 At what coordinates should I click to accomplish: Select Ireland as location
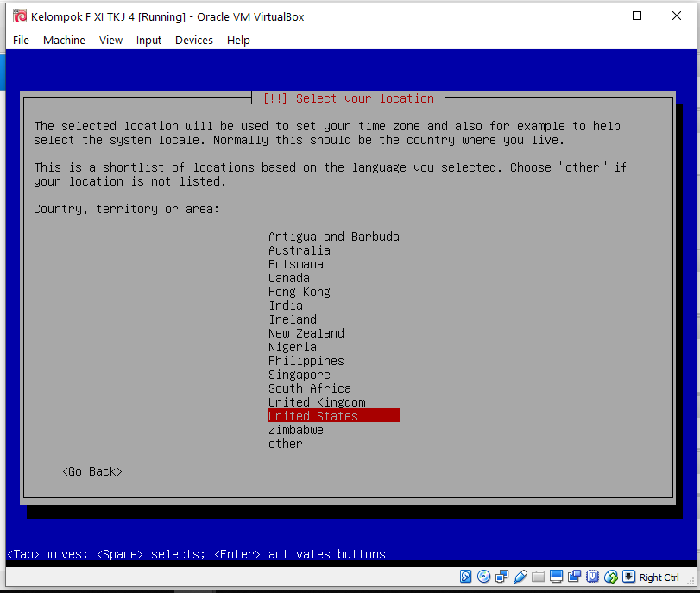(x=293, y=319)
